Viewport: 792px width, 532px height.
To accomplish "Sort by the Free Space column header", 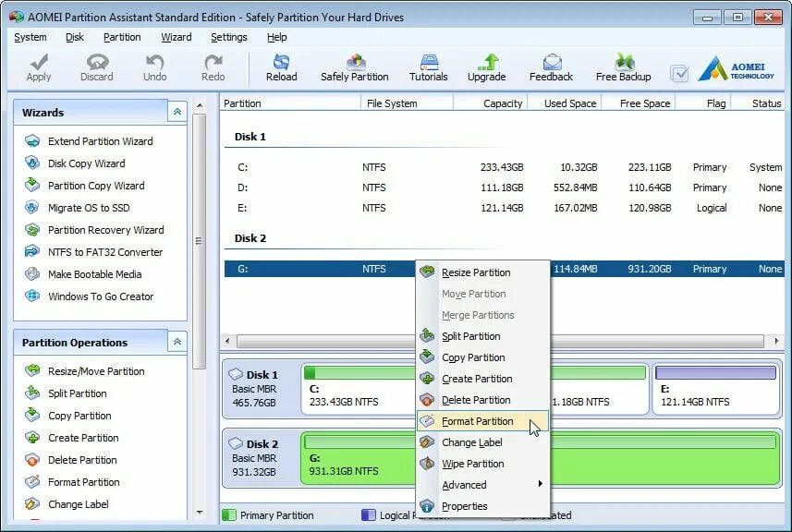I will [x=638, y=103].
